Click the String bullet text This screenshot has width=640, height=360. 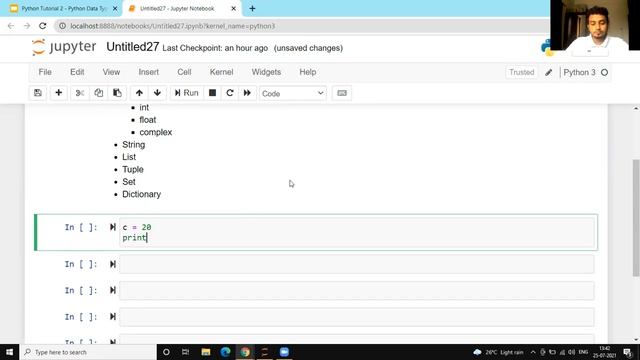133,144
